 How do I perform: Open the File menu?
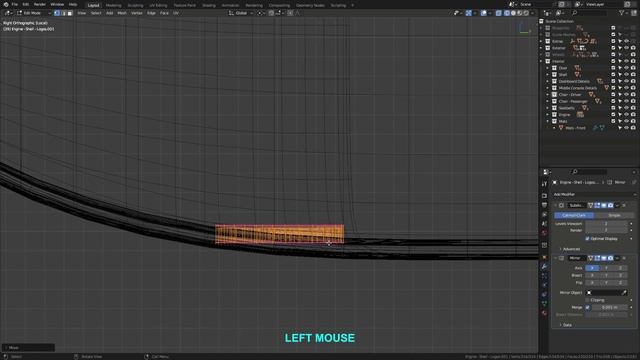click(x=14, y=4)
